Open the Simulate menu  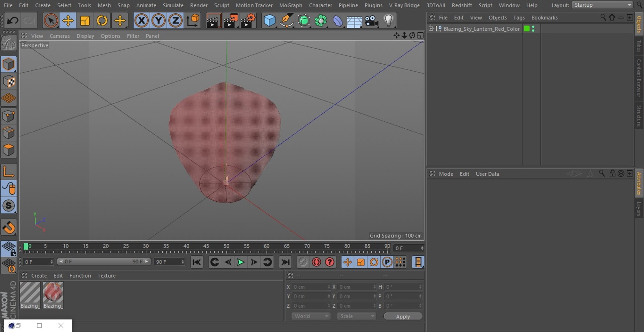(x=173, y=5)
